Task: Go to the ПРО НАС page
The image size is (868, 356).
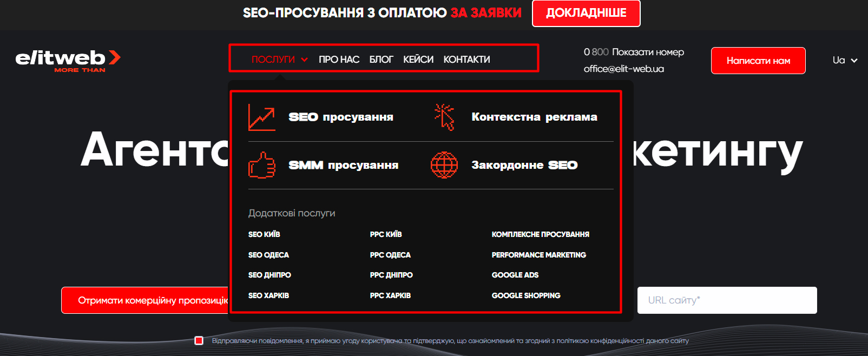Action: (x=339, y=60)
